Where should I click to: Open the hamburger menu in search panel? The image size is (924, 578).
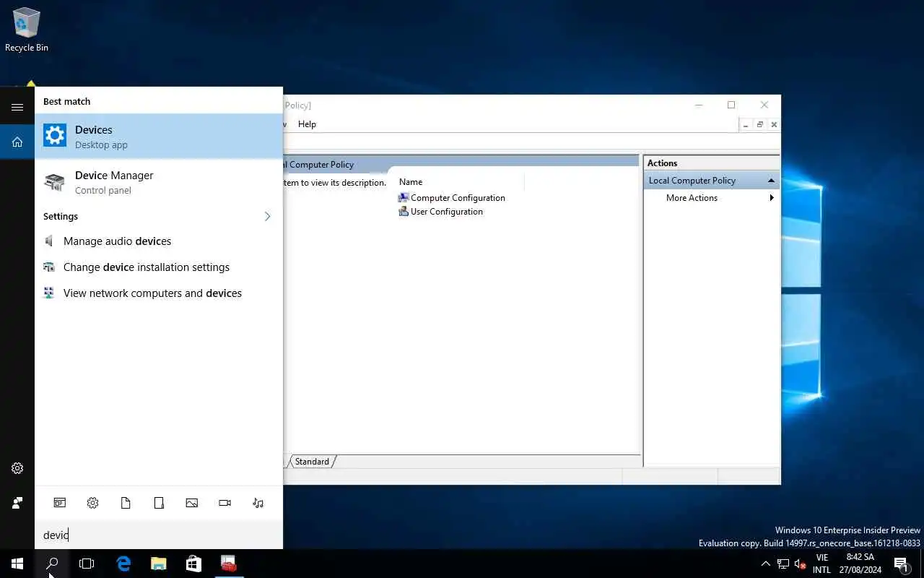(x=17, y=107)
